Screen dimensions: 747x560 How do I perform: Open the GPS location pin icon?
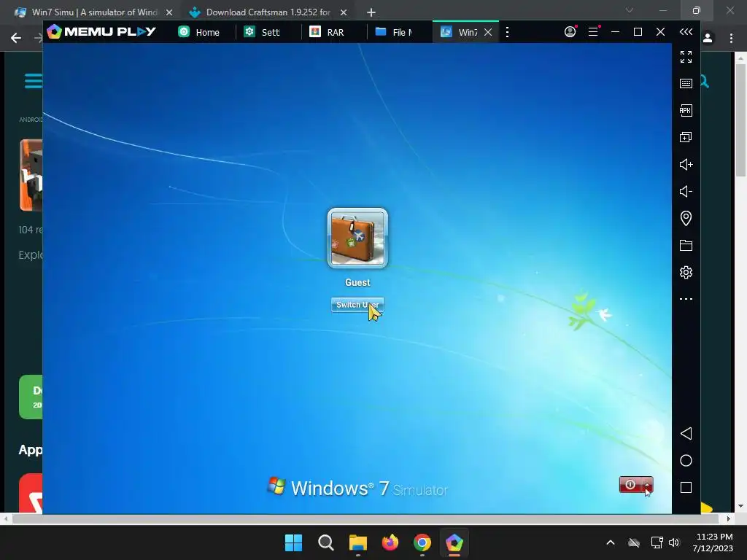click(x=686, y=218)
